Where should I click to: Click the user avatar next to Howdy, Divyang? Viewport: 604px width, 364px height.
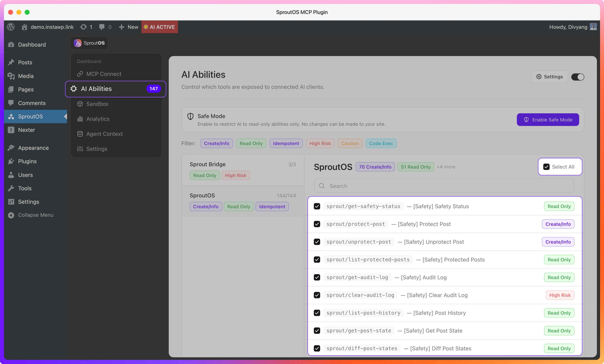593,27
